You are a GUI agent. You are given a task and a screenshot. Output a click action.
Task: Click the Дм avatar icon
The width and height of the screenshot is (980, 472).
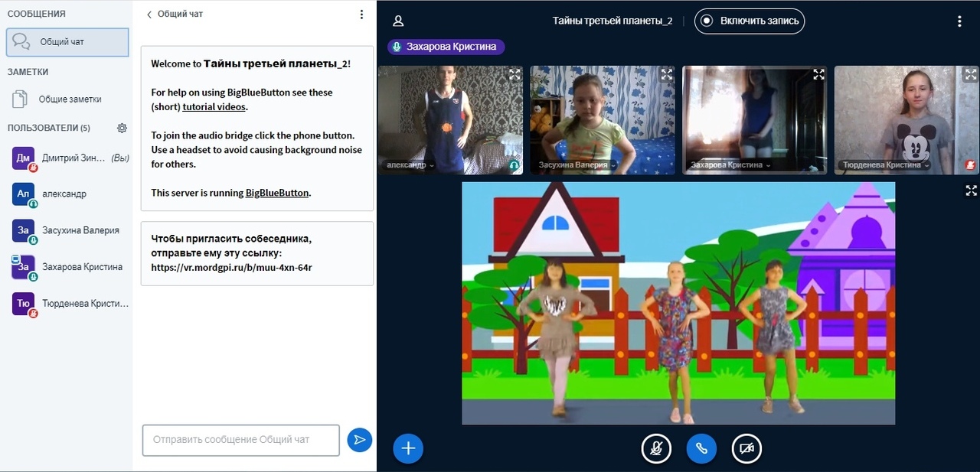(x=24, y=158)
